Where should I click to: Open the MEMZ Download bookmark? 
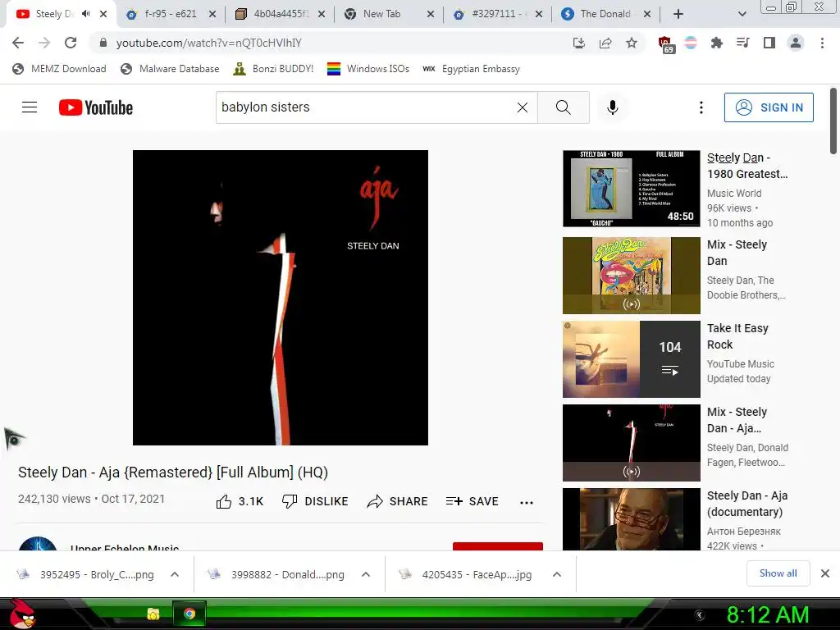[59, 69]
